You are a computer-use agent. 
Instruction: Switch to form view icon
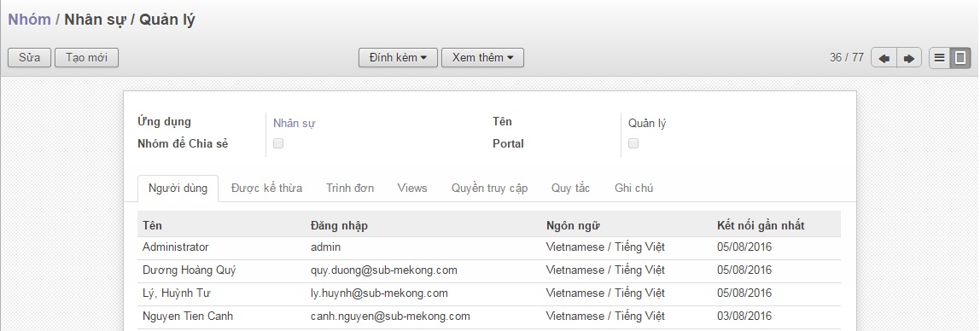960,58
